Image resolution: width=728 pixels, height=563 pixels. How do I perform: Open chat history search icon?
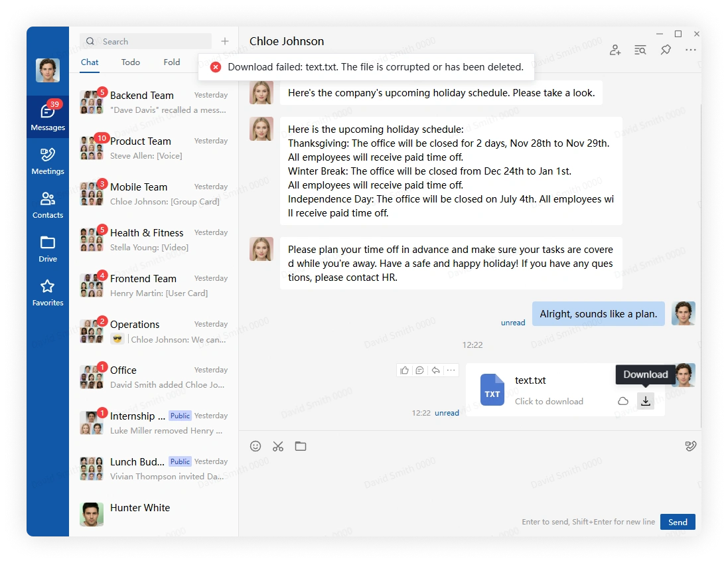coord(640,50)
